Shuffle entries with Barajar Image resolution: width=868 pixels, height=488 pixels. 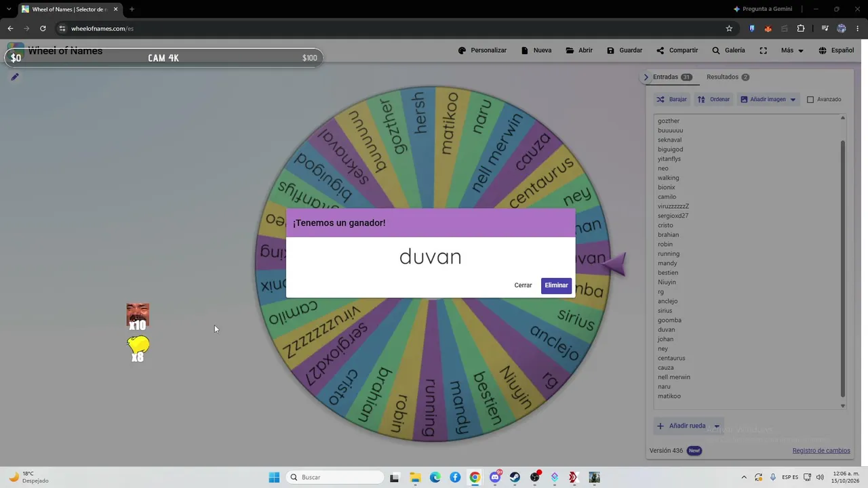coord(671,100)
